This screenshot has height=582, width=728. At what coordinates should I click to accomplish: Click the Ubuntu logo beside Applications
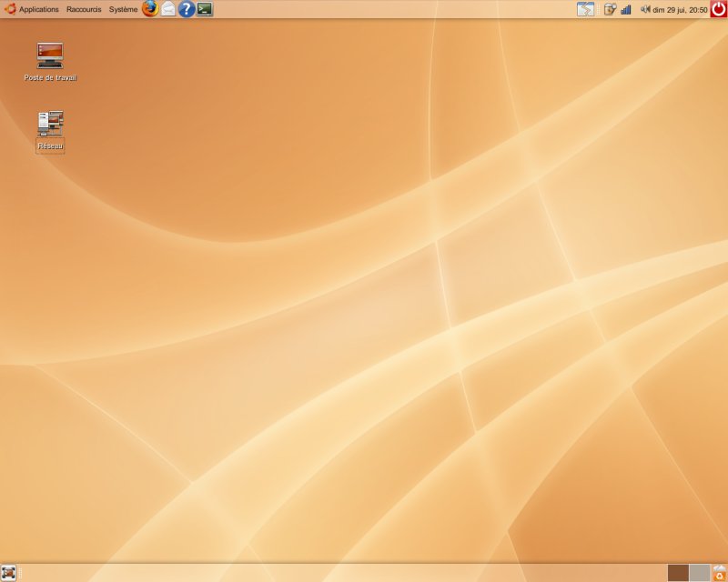pyautogui.click(x=10, y=9)
